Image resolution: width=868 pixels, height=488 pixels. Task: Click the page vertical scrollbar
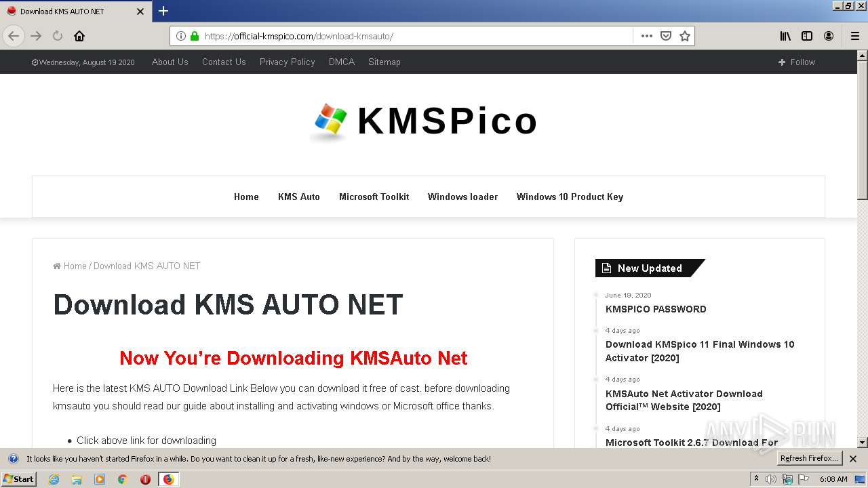[863, 129]
